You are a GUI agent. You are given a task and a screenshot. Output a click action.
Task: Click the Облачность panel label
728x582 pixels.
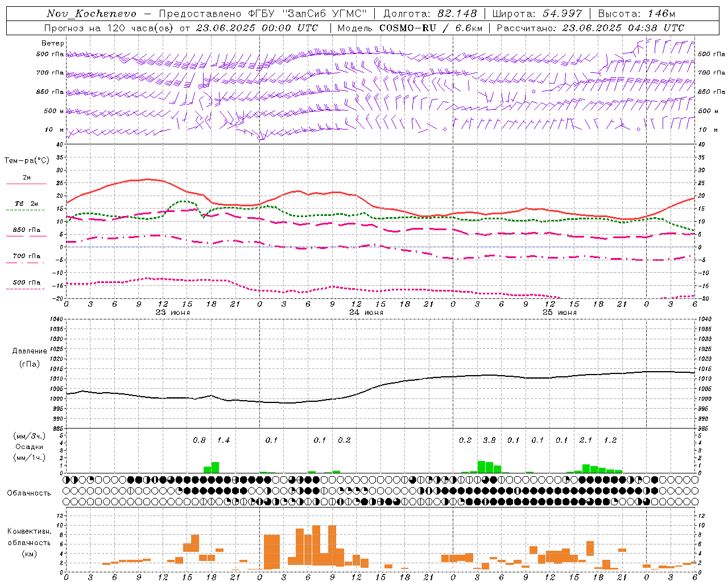click(x=29, y=493)
